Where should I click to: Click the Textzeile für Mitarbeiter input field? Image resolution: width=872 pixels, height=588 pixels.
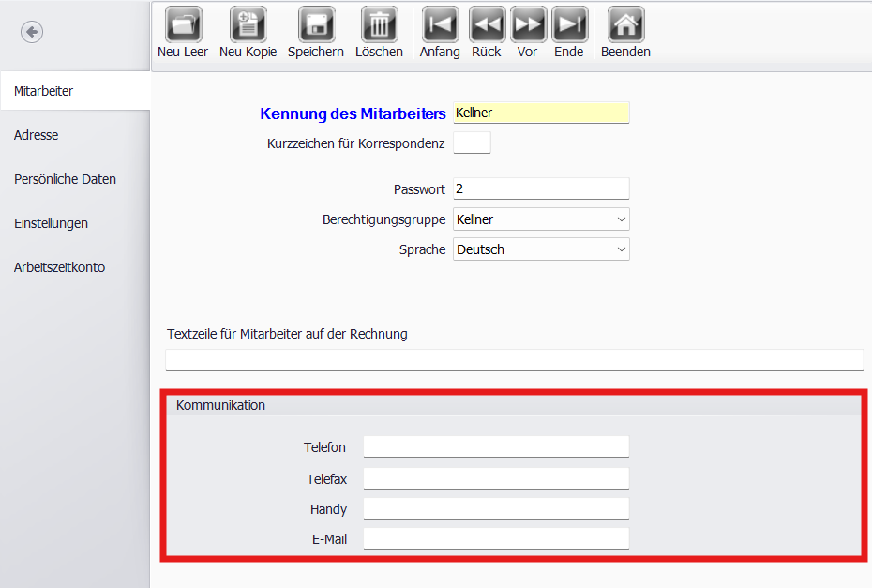click(515, 360)
